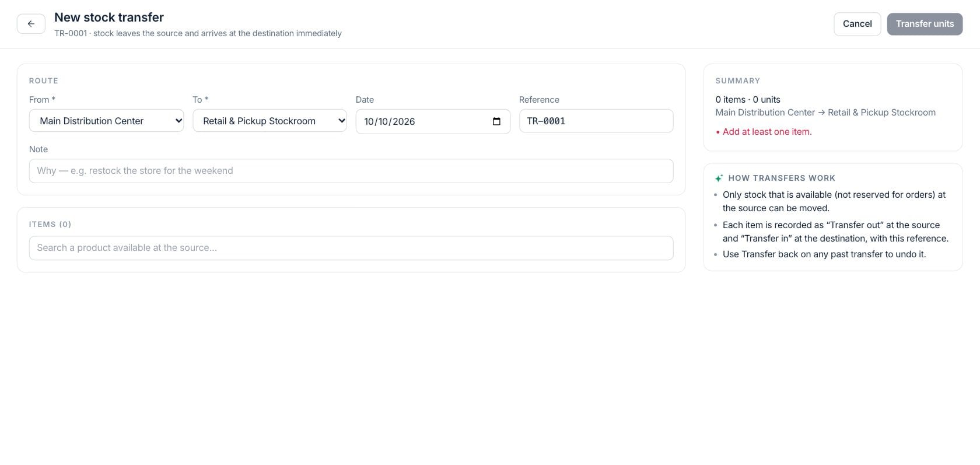Click the date value 10/10/2026

click(390, 121)
